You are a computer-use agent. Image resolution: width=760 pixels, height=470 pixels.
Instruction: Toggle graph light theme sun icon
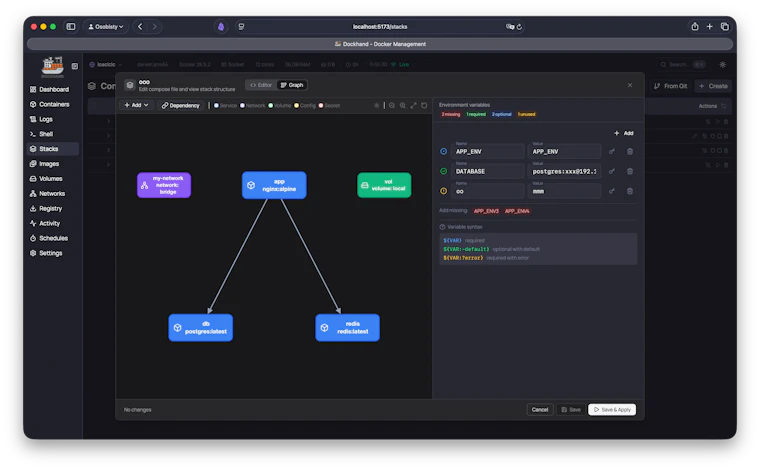tap(377, 105)
